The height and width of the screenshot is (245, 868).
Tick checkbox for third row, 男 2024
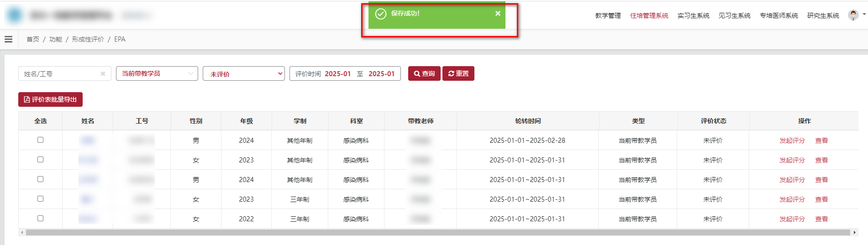[x=40, y=179]
